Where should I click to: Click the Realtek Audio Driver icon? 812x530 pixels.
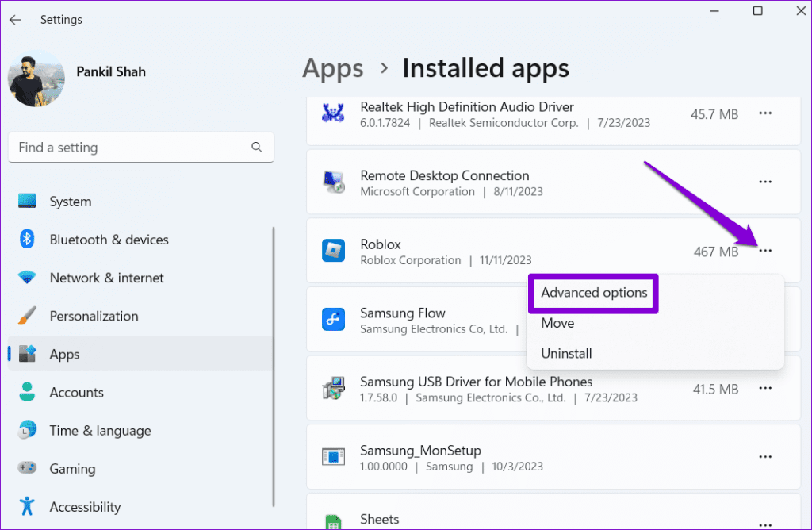(x=332, y=113)
